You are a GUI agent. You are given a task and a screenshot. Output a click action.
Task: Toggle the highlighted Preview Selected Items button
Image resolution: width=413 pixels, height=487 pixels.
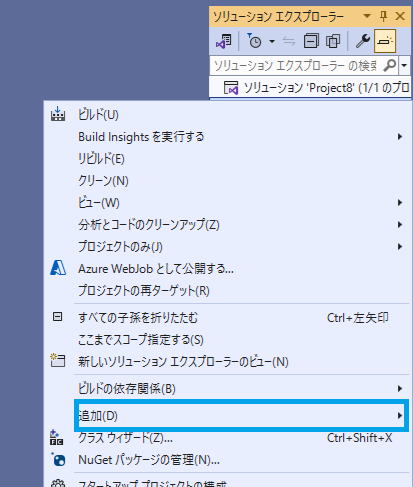[x=385, y=41]
